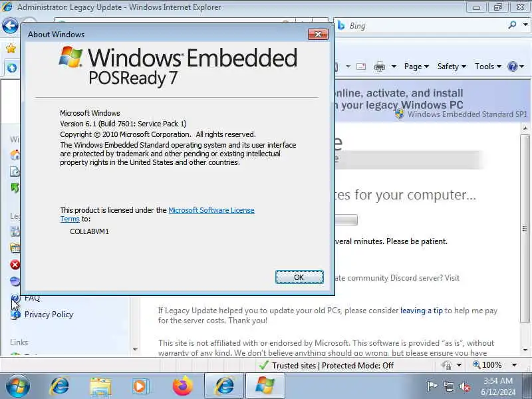The height and width of the screenshot is (399, 532).
Task: Click the info icon beside Privacy Policy
Action: click(15, 314)
